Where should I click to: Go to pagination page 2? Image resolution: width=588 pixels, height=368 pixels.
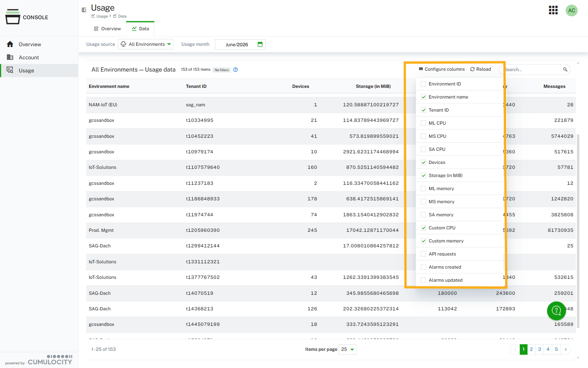pyautogui.click(x=531, y=349)
